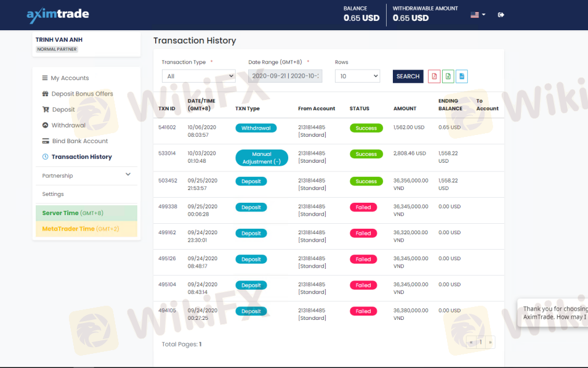Open Deposit Bonus Offers menu item
The width and height of the screenshot is (588, 368).
pyautogui.click(x=82, y=94)
